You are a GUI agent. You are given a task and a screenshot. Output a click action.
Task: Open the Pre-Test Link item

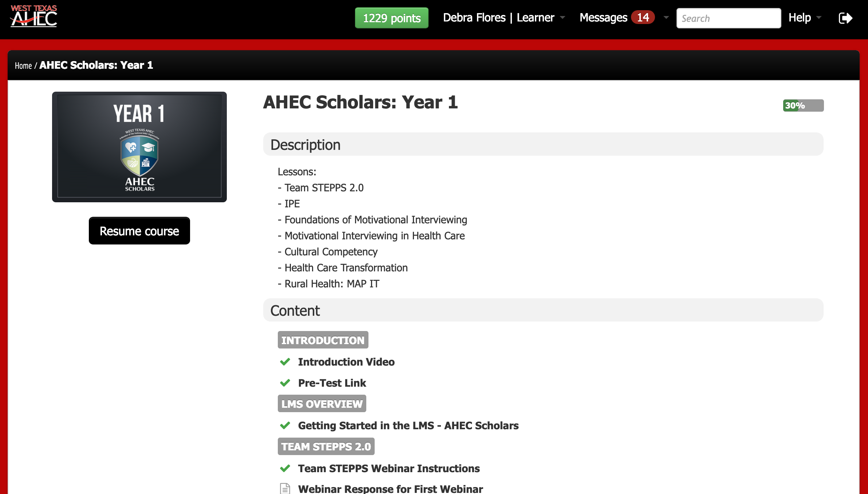point(332,383)
